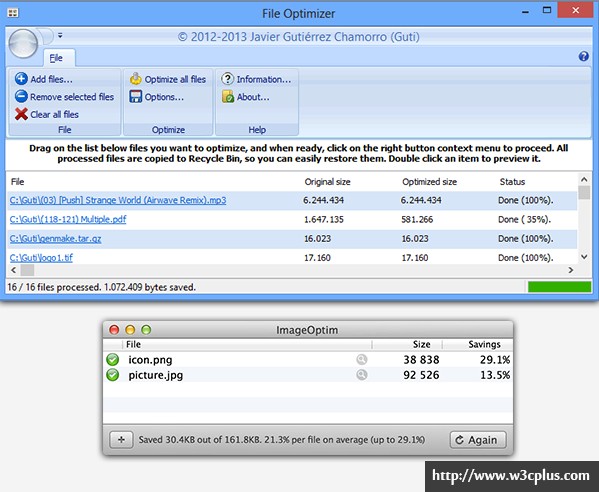Click the yellow minimize light in ImageOptim

pyautogui.click(x=130, y=330)
